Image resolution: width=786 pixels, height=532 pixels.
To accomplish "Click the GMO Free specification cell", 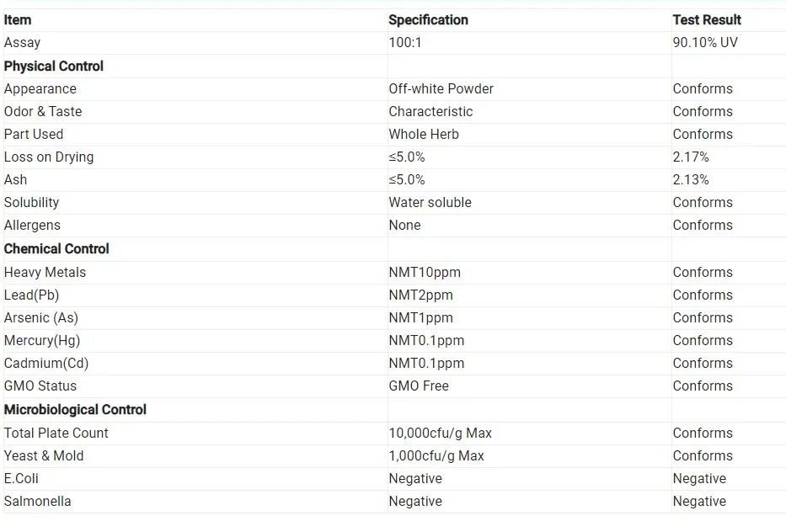I will pos(418,386).
